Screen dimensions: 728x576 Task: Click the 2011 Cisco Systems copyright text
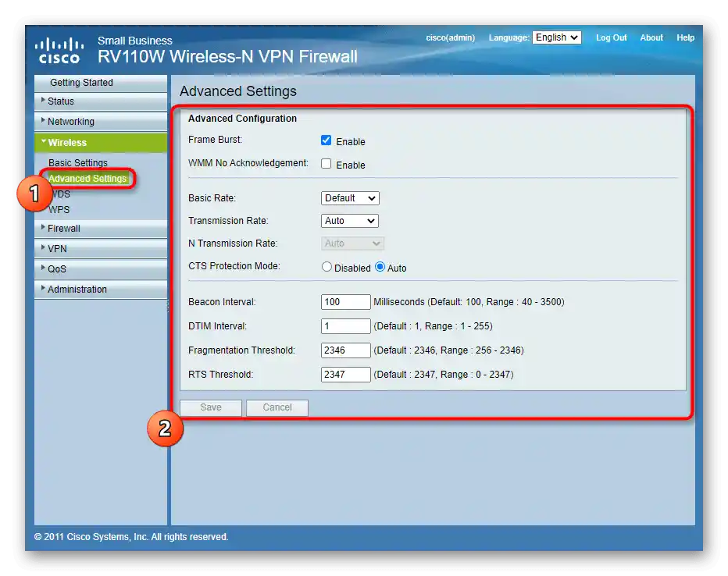131,536
